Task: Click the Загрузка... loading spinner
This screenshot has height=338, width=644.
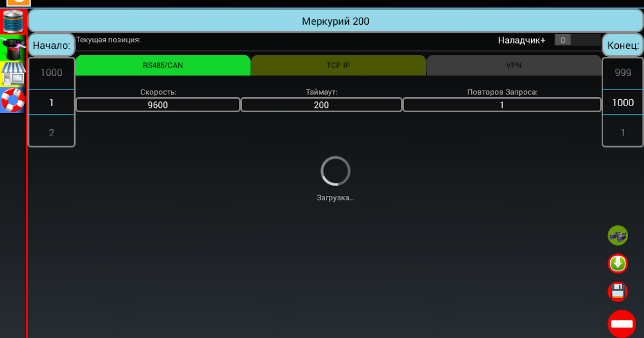Action: 335,171
